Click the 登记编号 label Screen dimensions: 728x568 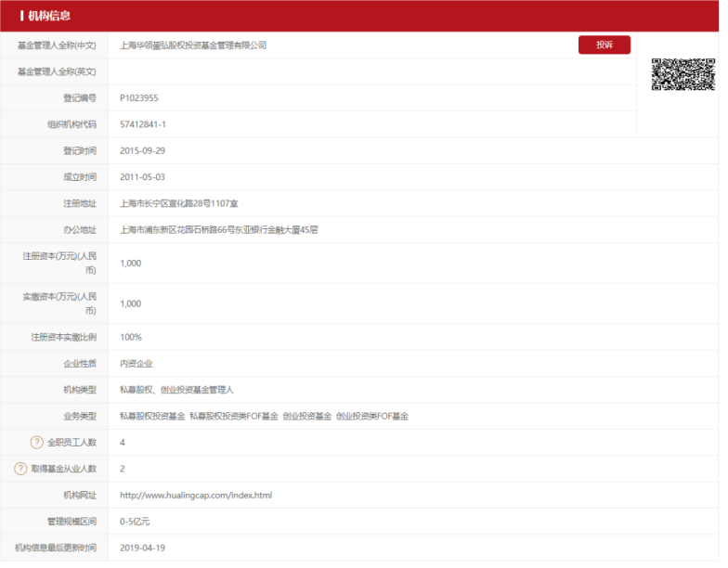pos(81,98)
